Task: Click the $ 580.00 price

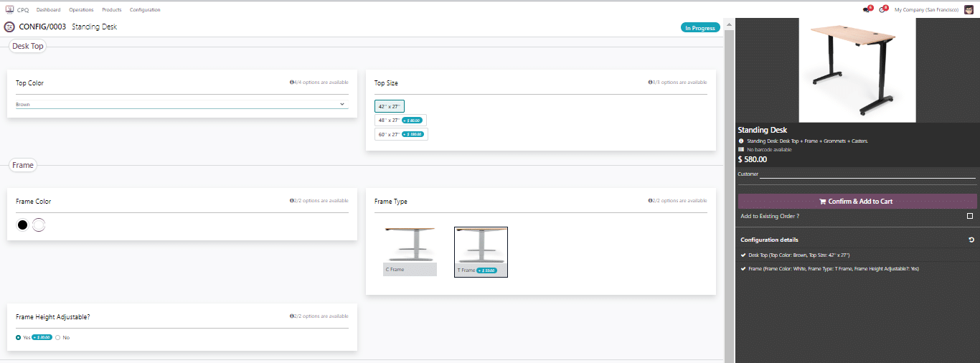Action: click(x=753, y=159)
